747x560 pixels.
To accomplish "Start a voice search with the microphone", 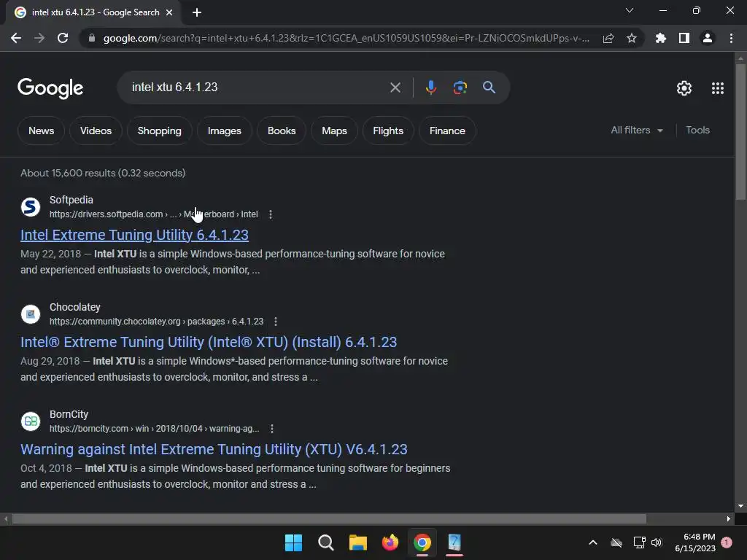I will coord(430,87).
